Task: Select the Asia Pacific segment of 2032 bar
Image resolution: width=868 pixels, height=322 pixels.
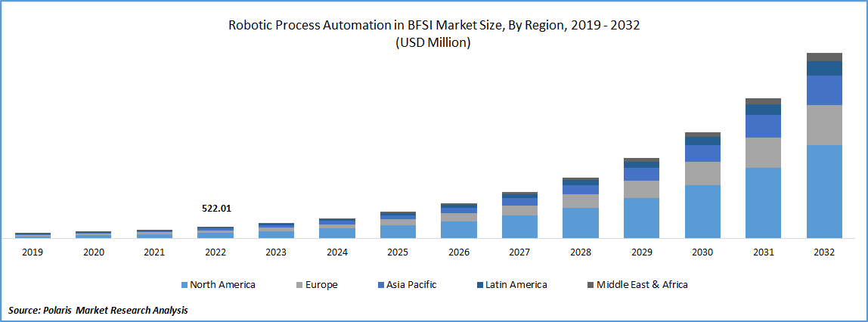Action: tap(824, 90)
